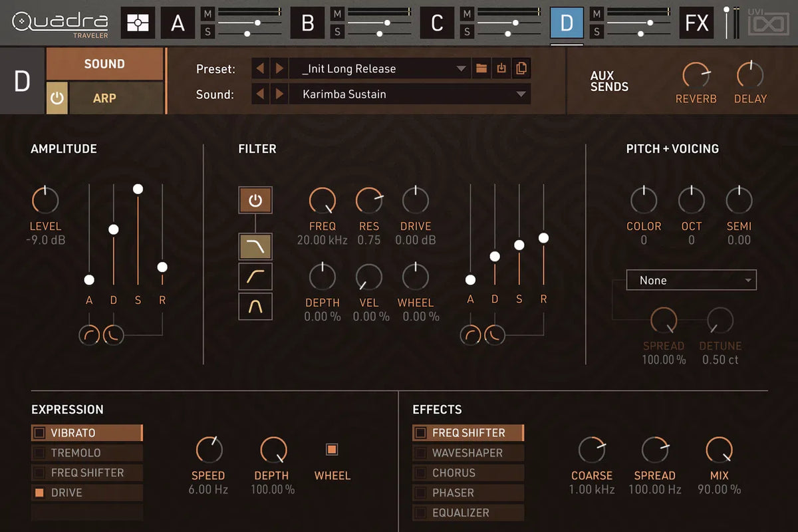Viewport: 798px width, 532px height.
Task: Toggle the filter power button
Action: [x=255, y=199]
